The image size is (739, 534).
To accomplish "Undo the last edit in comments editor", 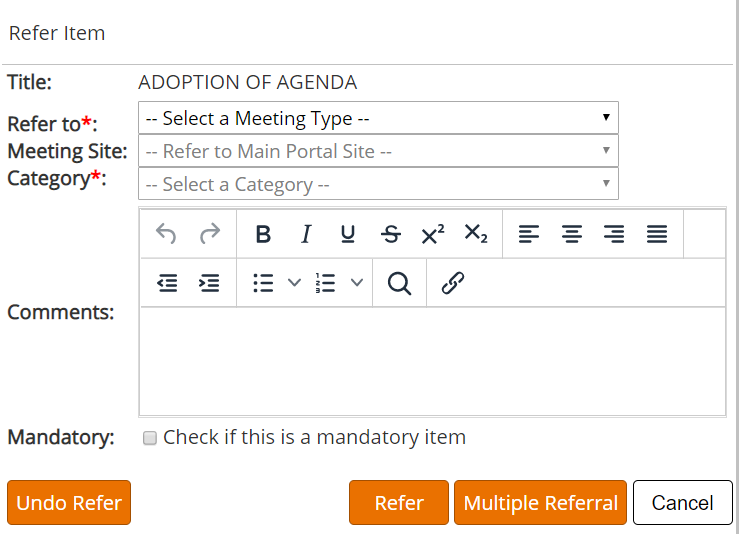I will (x=166, y=234).
